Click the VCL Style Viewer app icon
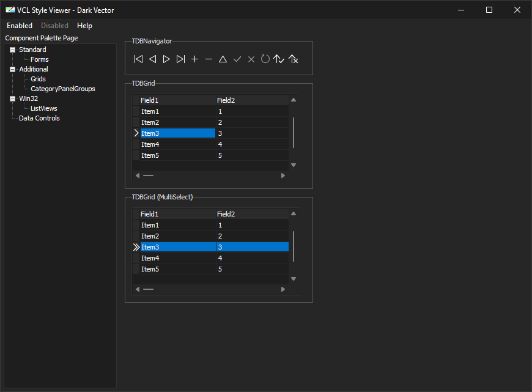The width and height of the screenshot is (532, 392). (10, 10)
